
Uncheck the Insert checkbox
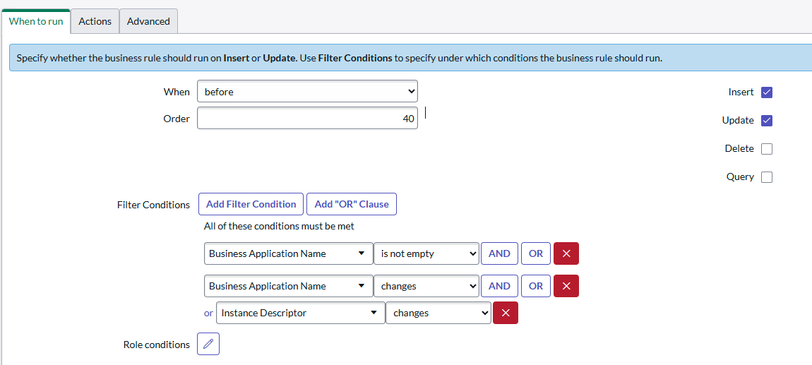click(x=767, y=93)
